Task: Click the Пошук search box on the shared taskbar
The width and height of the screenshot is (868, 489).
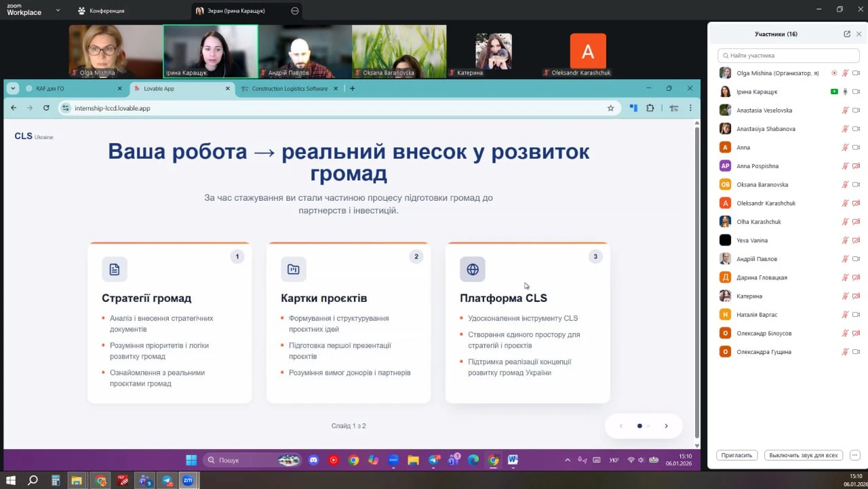Action: 252,460
